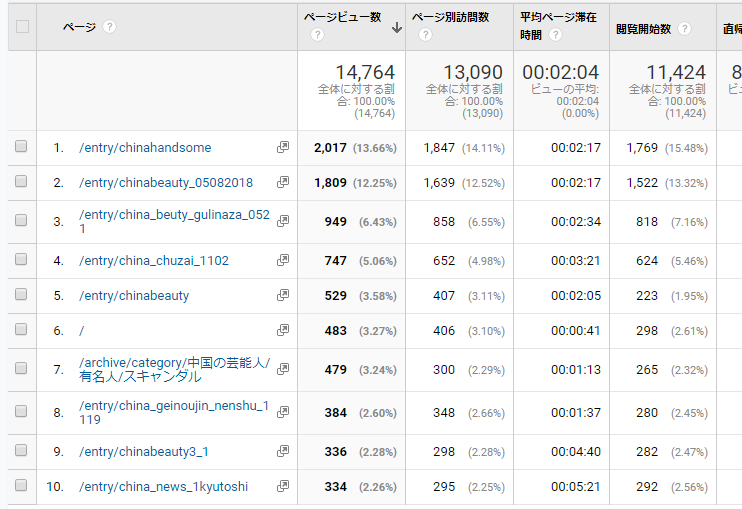The height and width of the screenshot is (509, 742).
Task: Click the 1,769 entrances cell
Action: [x=642, y=148]
